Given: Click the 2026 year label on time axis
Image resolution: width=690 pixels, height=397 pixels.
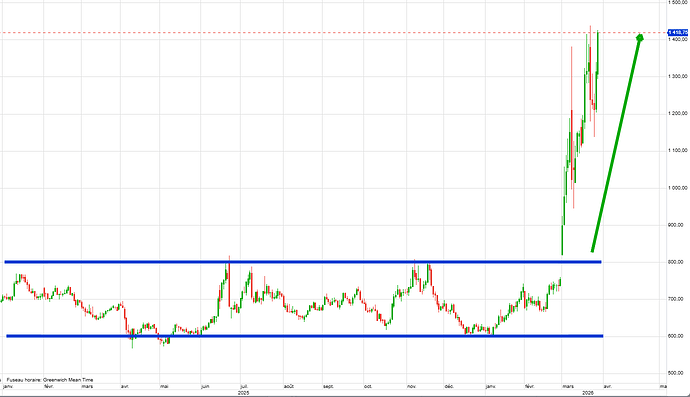Looking at the screenshot, I should tap(588, 393).
